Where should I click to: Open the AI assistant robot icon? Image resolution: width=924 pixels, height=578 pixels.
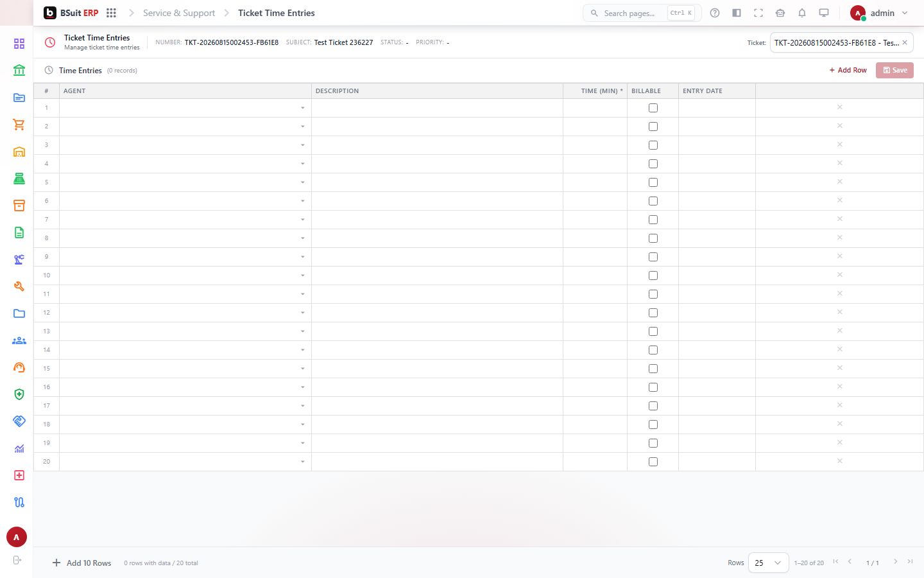[x=780, y=13]
